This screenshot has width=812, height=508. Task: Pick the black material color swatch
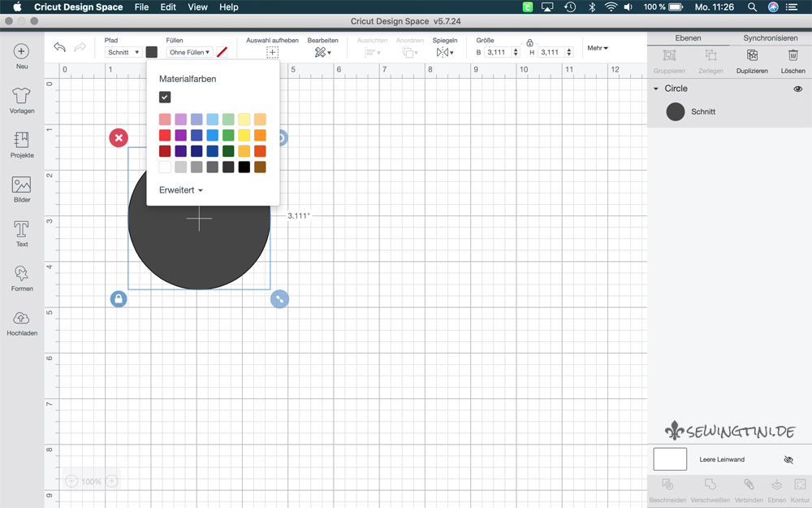click(x=244, y=167)
